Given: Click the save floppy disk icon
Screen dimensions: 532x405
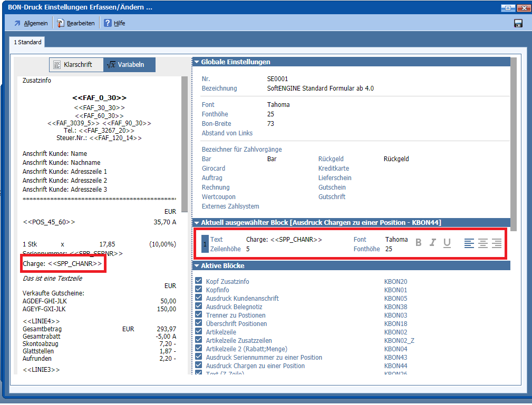Looking at the screenshot, I should [x=518, y=23].
